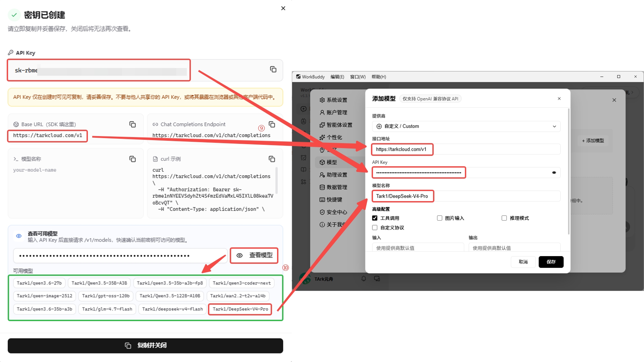Image resolution: width=644 pixels, height=362 pixels.
Task: Select the Tark1/wan2.2-t2v-a14b model chip
Action: click(238, 296)
